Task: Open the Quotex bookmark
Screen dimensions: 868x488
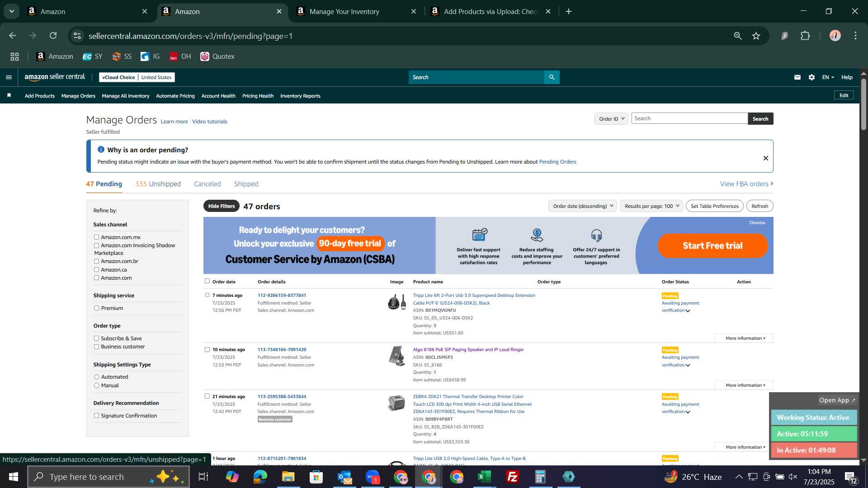Action: pyautogui.click(x=218, y=56)
